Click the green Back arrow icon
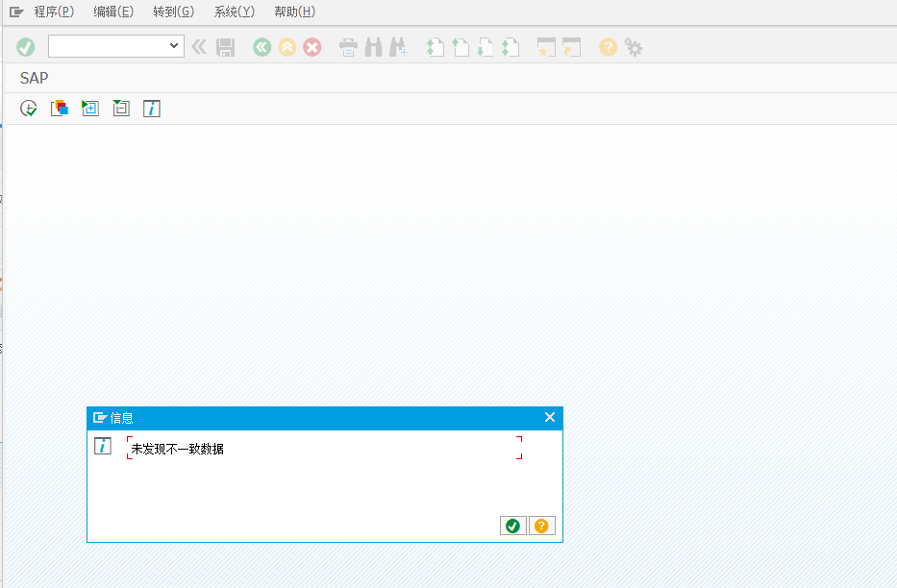The width and height of the screenshot is (897, 588). click(262, 46)
